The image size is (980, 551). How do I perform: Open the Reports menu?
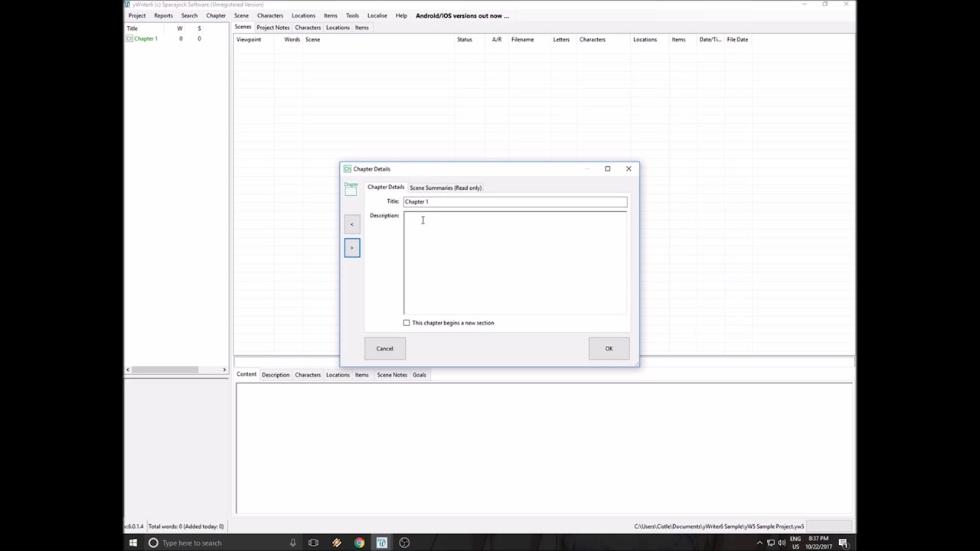163,15
